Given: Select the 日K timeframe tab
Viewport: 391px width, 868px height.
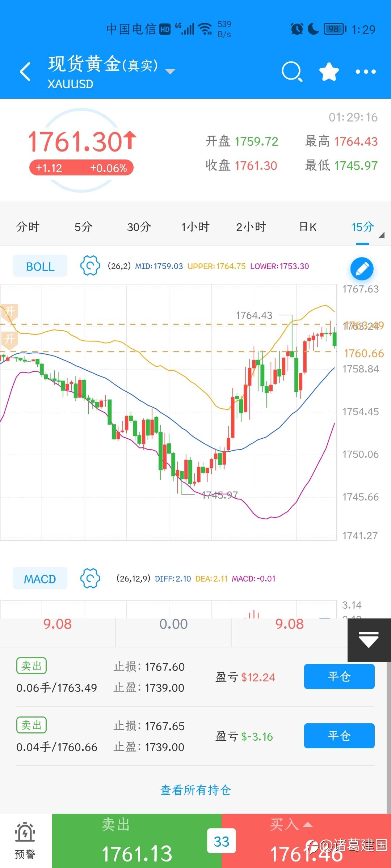Looking at the screenshot, I should [308, 227].
